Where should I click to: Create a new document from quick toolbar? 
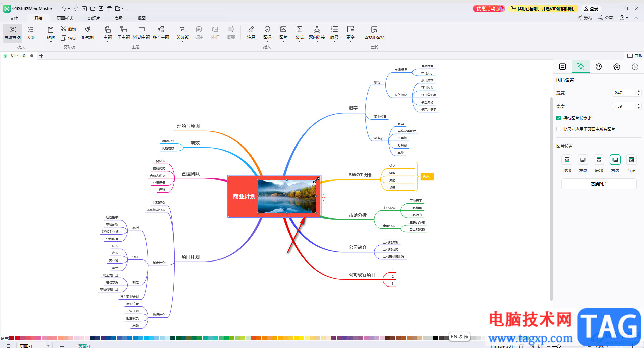pyautogui.click(x=84, y=9)
